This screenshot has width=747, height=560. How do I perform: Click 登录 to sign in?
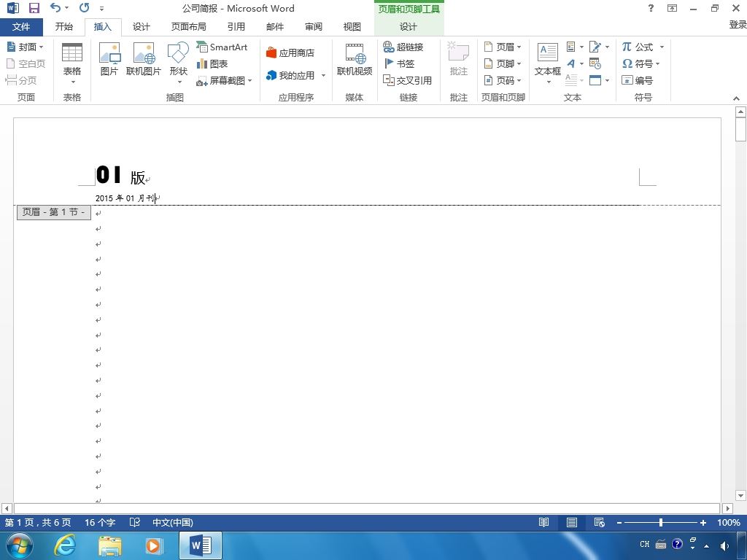738,24
